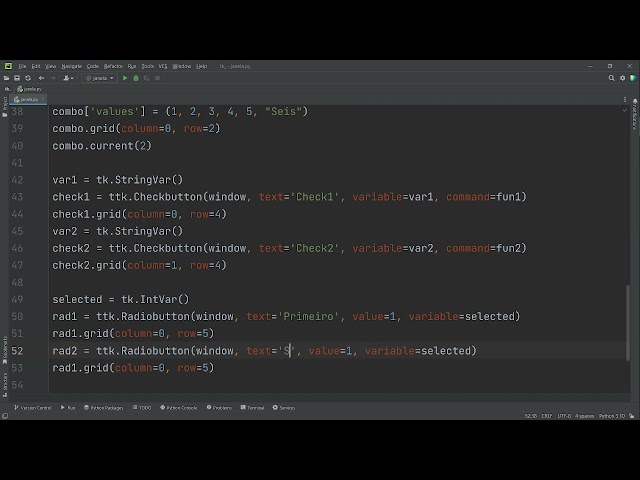
Task: Click the gray Stop square icon
Action: click(x=158, y=78)
